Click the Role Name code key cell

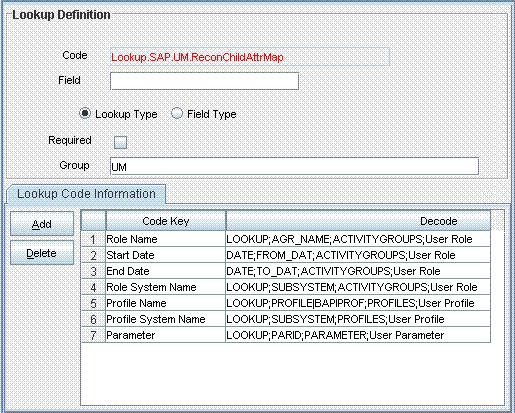click(x=166, y=239)
